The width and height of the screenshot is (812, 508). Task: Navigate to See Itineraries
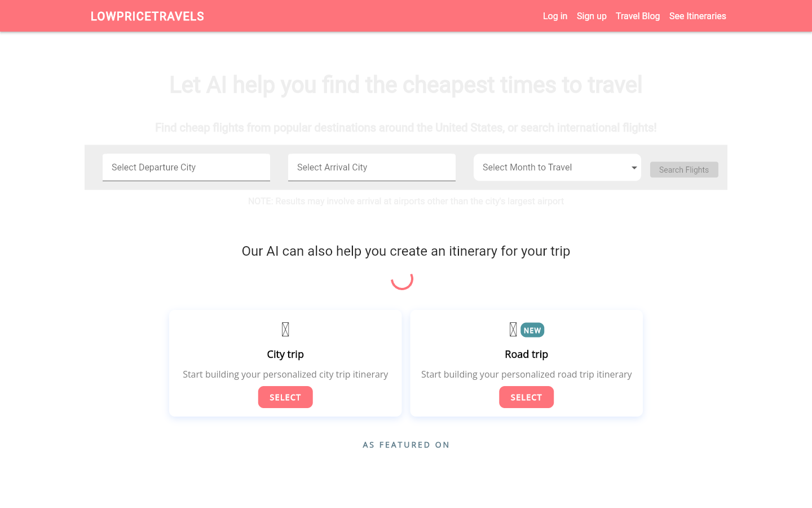[x=698, y=16]
